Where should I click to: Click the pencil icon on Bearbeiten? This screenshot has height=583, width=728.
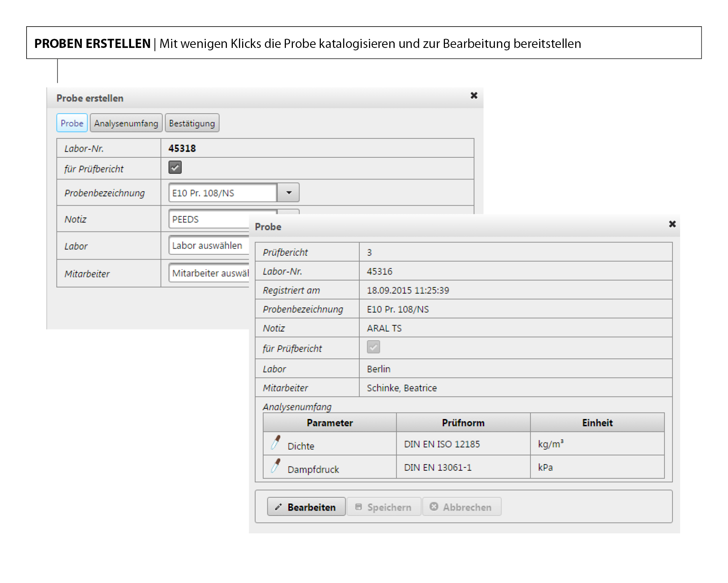pyautogui.click(x=279, y=507)
